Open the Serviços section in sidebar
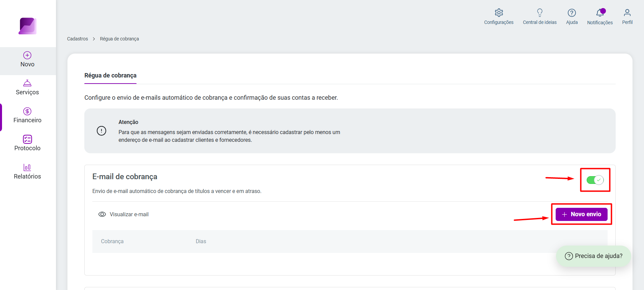Image resolution: width=644 pixels, height=290 pixels. tap(27, 88)
